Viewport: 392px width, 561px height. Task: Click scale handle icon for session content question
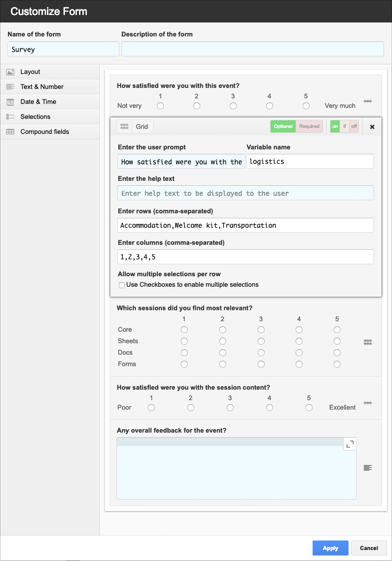368,403
